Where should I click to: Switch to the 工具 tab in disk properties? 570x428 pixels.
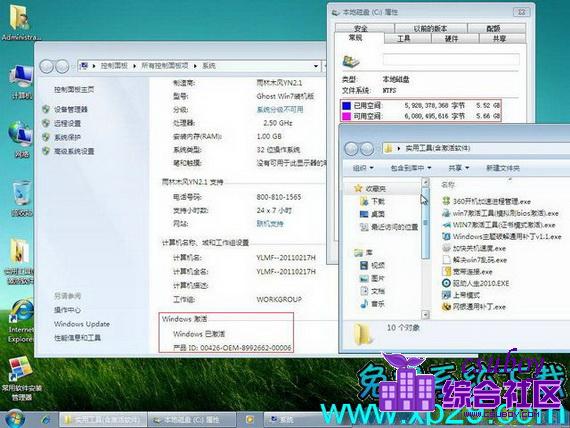[x=404, y=39]
